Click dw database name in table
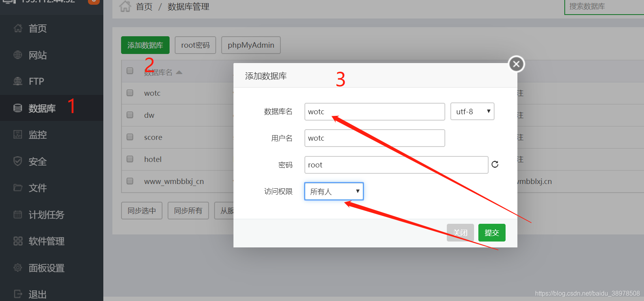The width and height of the screenshot is (644, 301). click(149, 115)
